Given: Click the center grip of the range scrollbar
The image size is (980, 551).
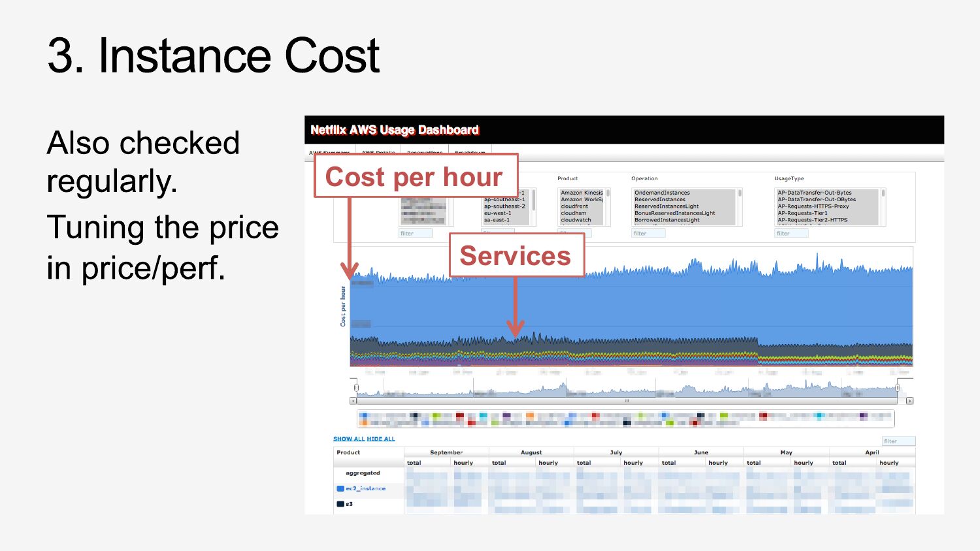Looking at the screenshot, I should 627,401.
